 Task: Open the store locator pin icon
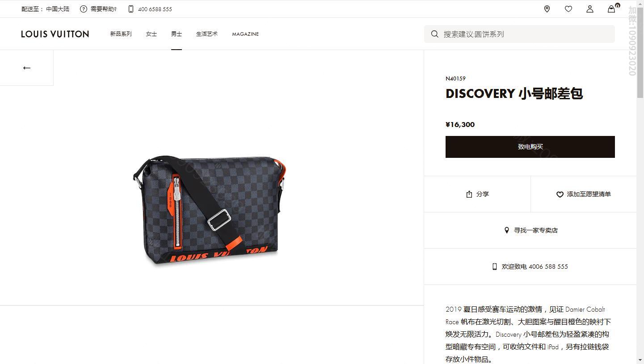[547, 9]
